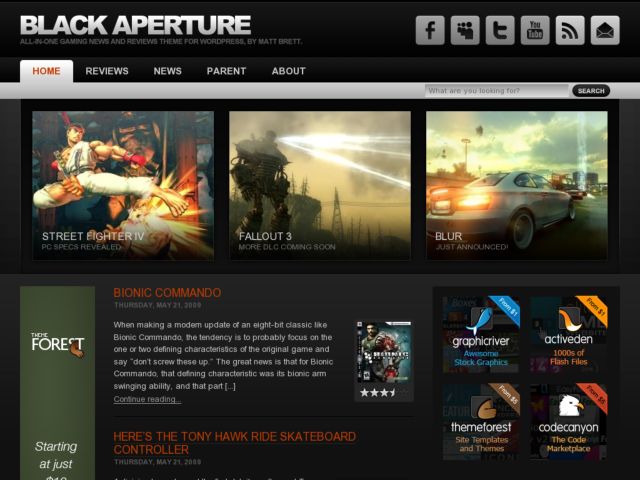The width and height of the screenshot is (640, 480).
Task: Open the News menu item
Action: (x=167, y=71)
